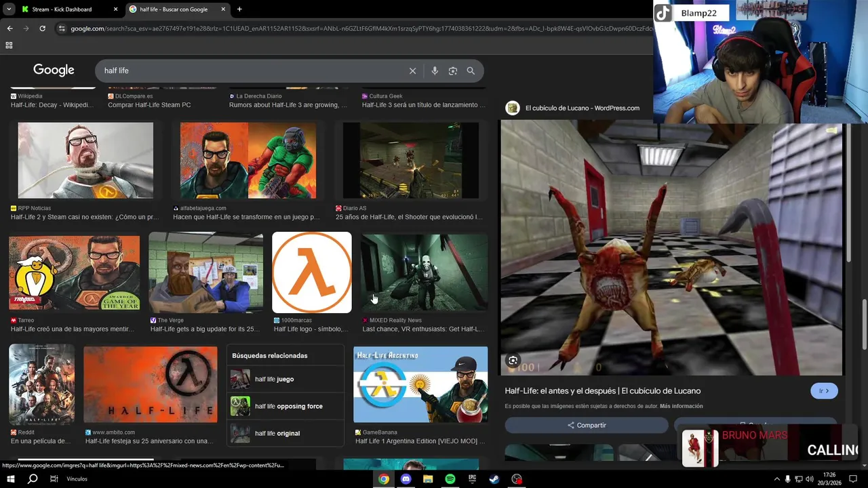Open Steam from the taskbar
868x488 pixels.
[494, 479]
